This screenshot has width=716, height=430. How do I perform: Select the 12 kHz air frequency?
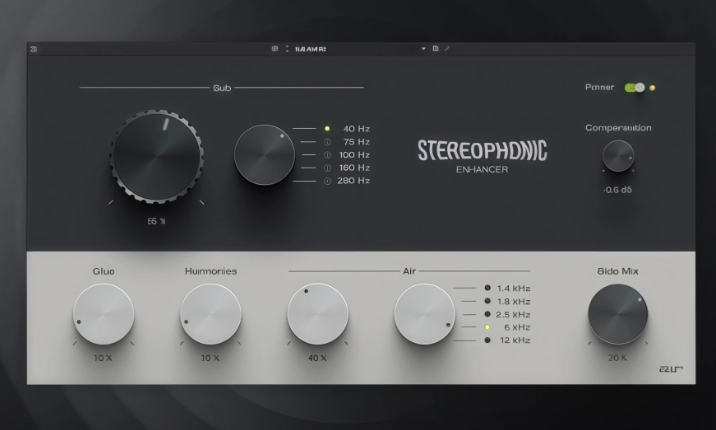point(487,340)
